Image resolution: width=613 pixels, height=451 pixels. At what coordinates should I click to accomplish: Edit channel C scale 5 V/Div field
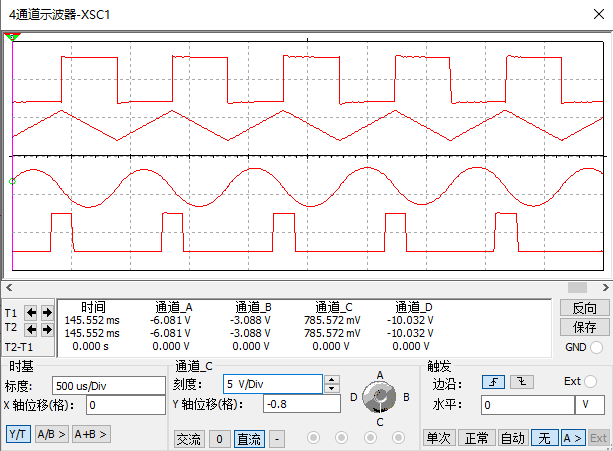click(273, 384)
